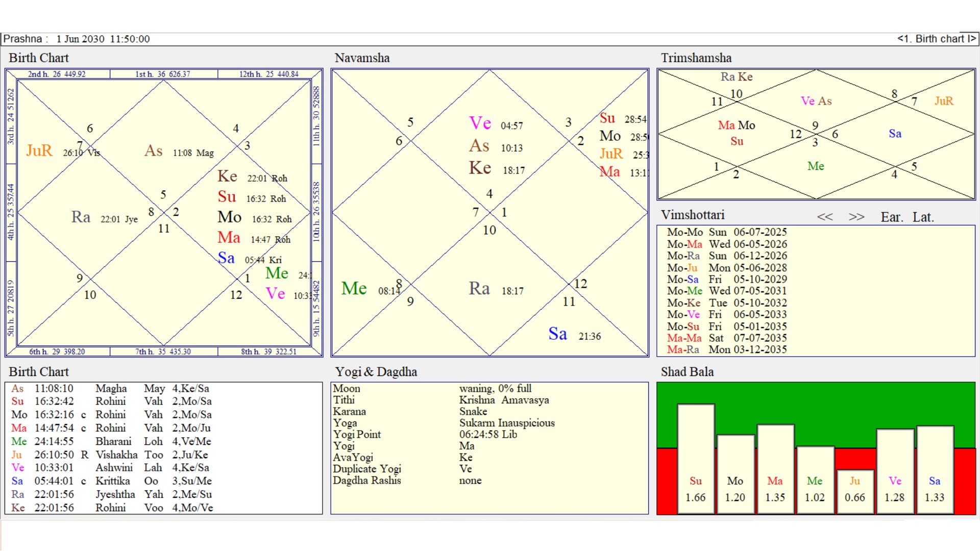Click the Me 1.02 Shad Bala bar

coord(815,480)
